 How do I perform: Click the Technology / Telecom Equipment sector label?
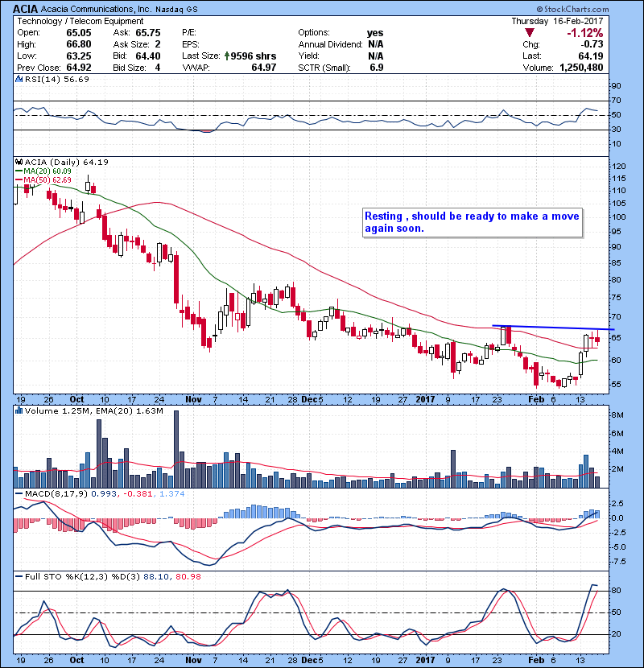pyautogui.click(x=80, y=21)
